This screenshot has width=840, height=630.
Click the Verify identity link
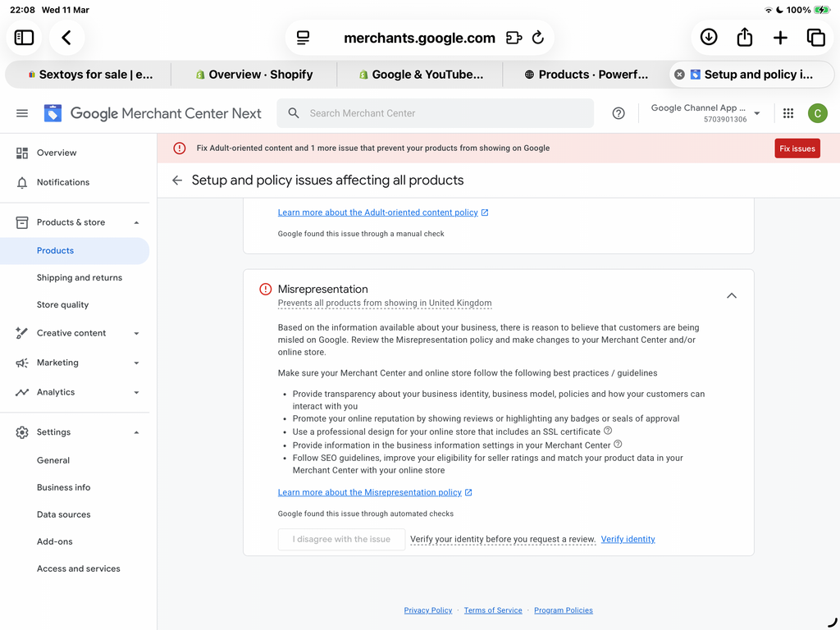tap(628, 539)
